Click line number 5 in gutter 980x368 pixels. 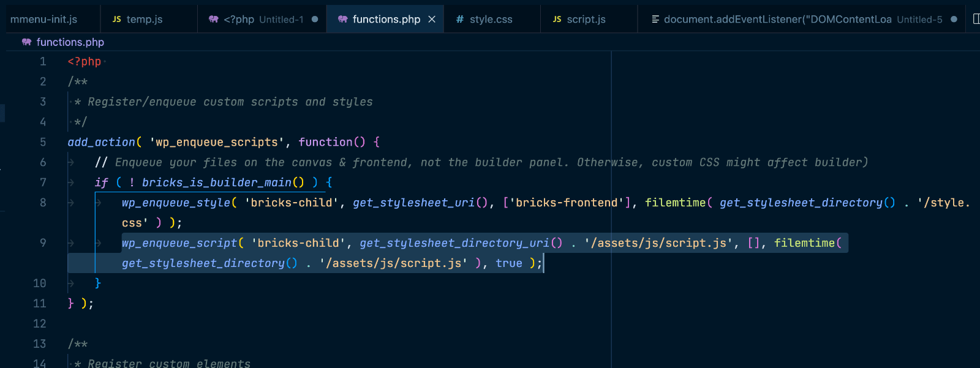43,142
